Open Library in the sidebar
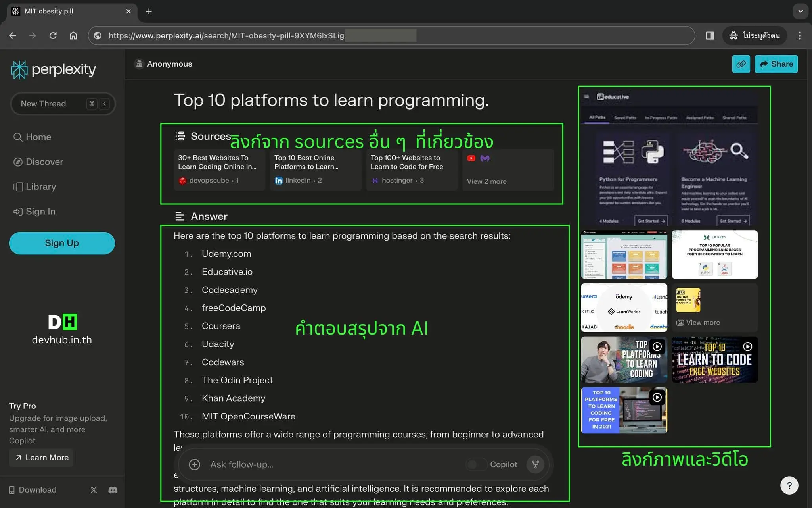 point(34,187)
